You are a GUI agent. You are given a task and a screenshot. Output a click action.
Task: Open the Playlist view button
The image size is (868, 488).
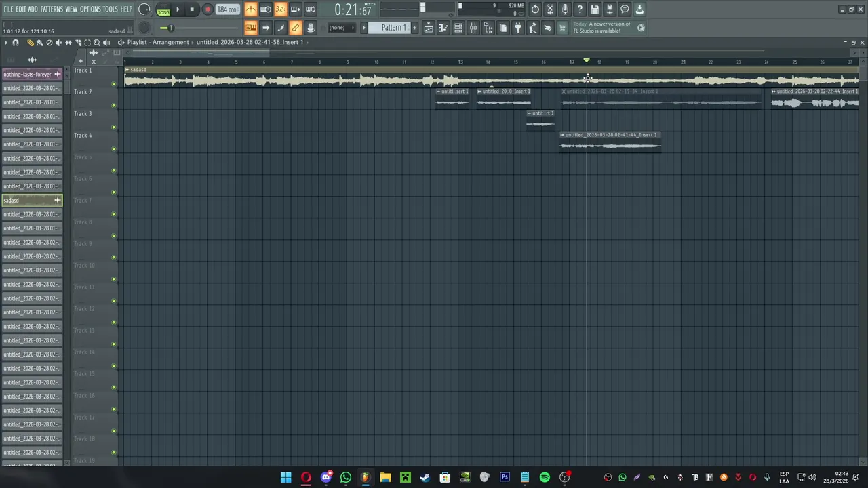(x=428, y=28)
